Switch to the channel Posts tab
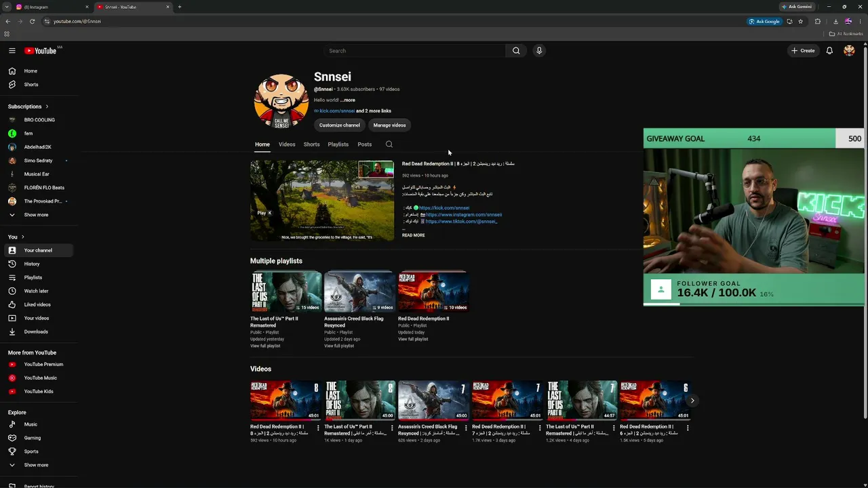Viewport: 868px width, 488px height. [x=365, y=144]
